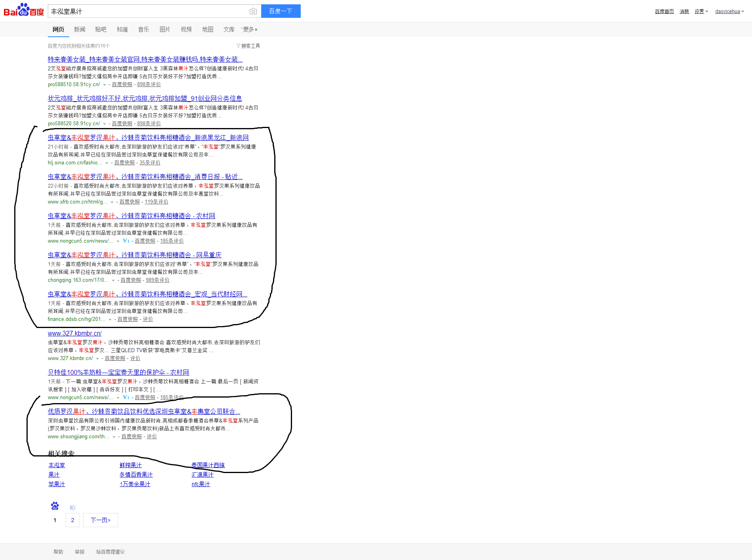Open 帮助 footer link
Screen dimensions: 752x560
click(58, 552)
